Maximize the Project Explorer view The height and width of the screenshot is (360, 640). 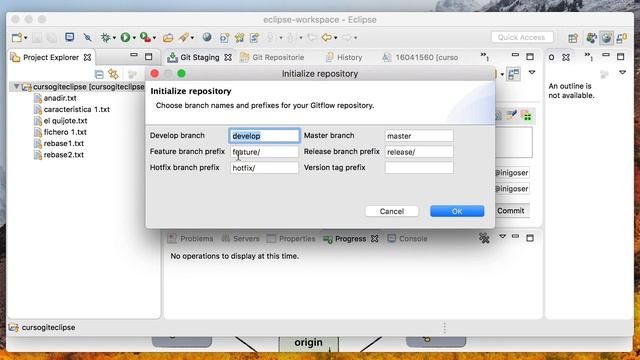(149, 56)
